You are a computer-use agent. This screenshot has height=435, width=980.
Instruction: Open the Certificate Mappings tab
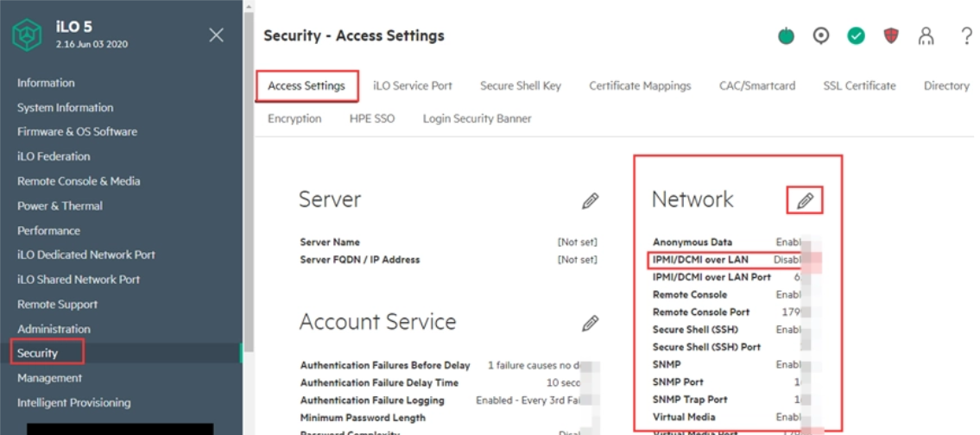point(640,85)
